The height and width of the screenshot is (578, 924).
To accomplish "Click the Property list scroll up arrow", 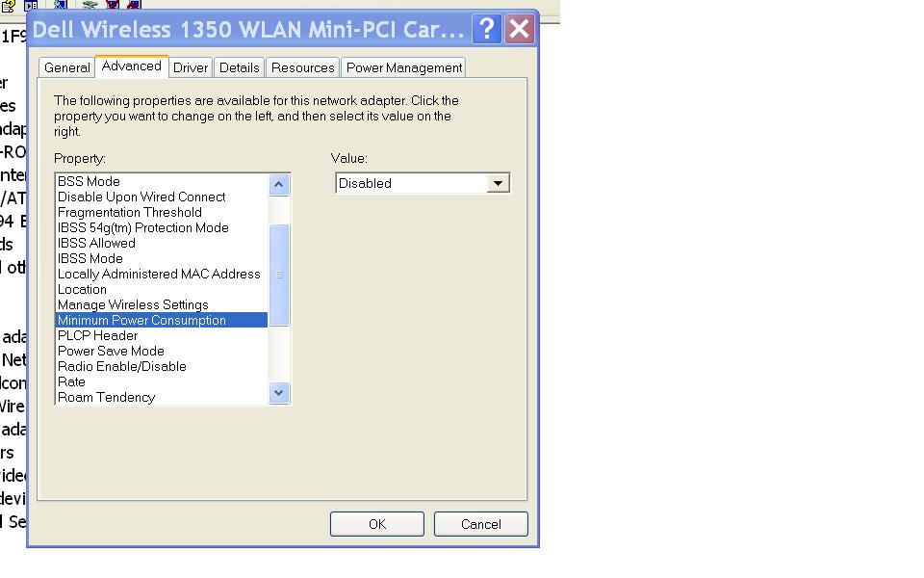I will tap(279, 185).
